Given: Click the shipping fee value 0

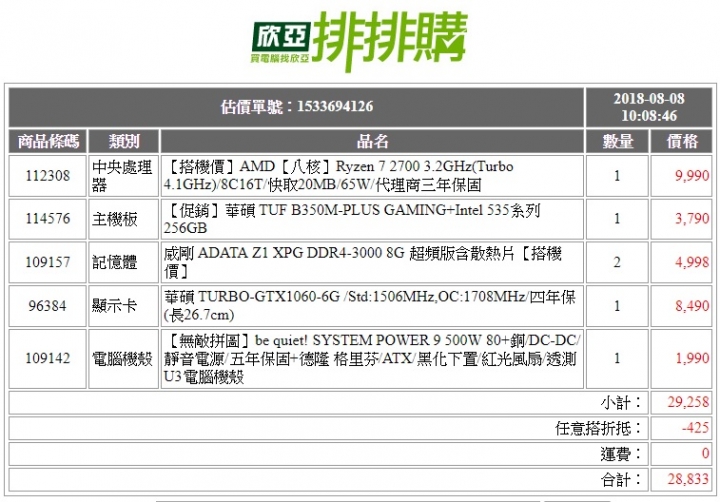Looking at the screenshot, I should [706, 453].
